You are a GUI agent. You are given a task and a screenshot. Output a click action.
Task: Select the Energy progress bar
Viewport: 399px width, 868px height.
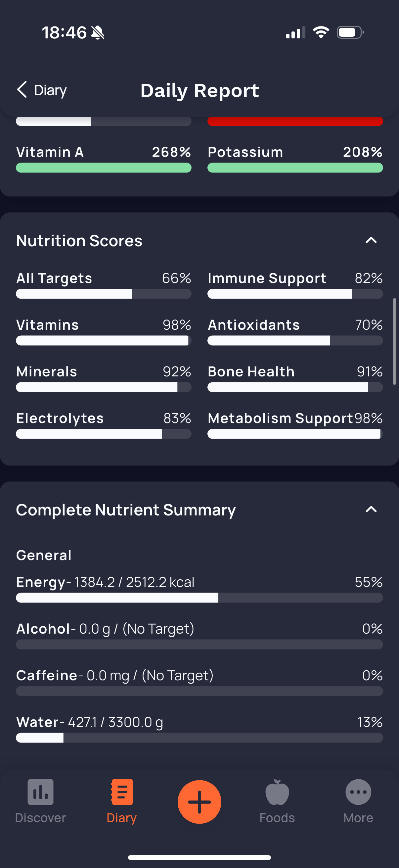[199, 598]
